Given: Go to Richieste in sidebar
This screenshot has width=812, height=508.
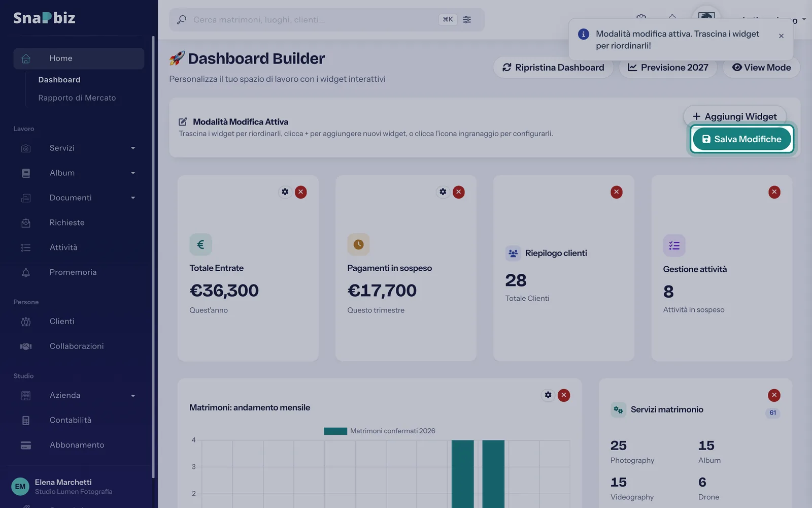Looking at the screenshot, I should (x=79, y=223).
